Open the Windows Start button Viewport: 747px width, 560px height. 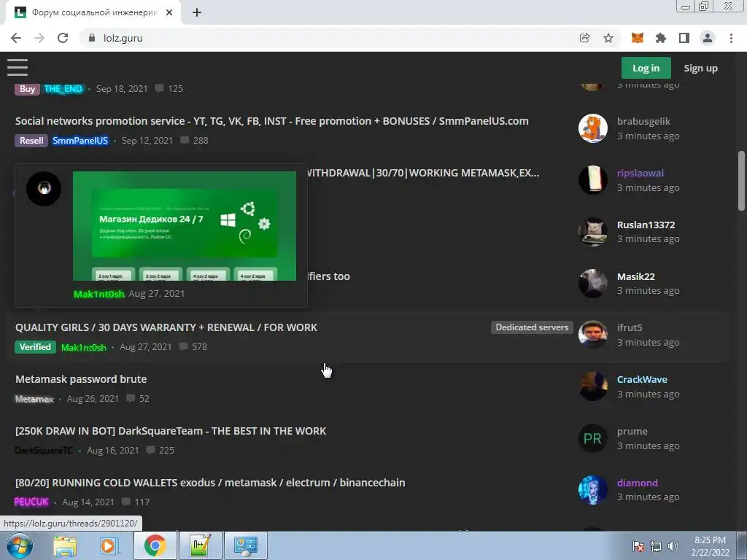tap(19, 545)
